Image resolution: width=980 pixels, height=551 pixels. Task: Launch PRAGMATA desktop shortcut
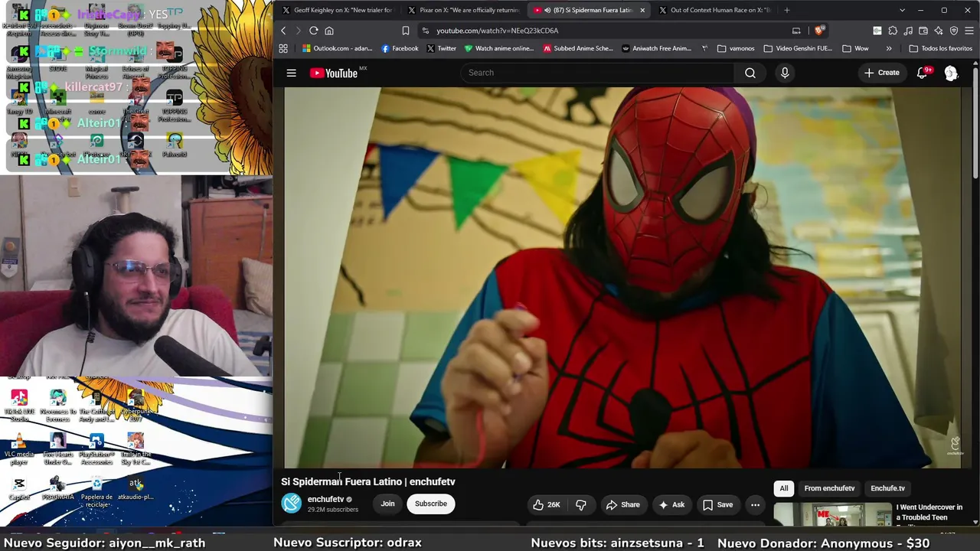57,488
